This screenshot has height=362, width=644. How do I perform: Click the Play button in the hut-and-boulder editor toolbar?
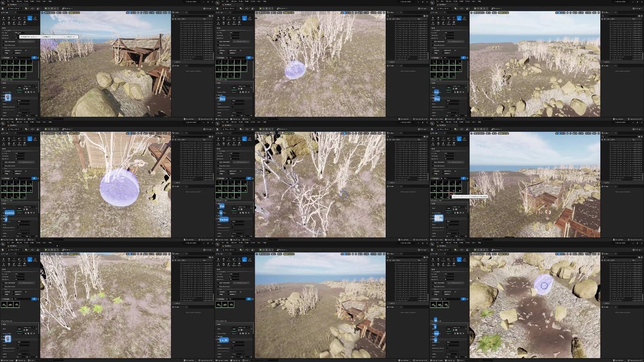click(x=46, y=8)
